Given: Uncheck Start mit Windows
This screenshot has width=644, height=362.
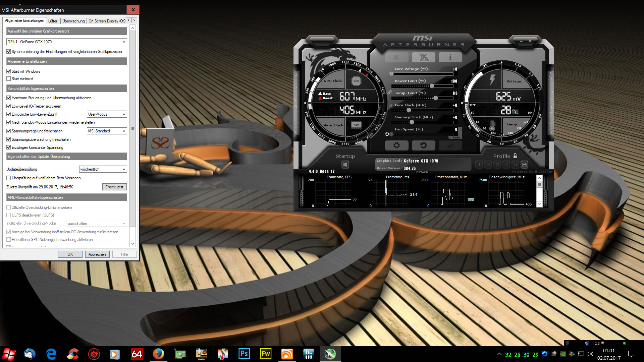Looking at the screenshot, I should coord(9,71).
